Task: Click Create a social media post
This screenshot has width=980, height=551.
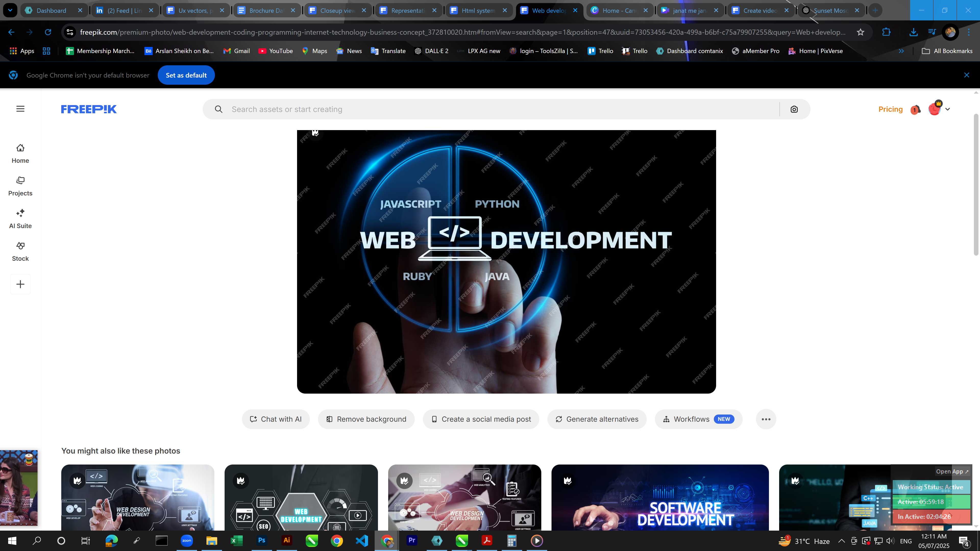Action: 481,419
